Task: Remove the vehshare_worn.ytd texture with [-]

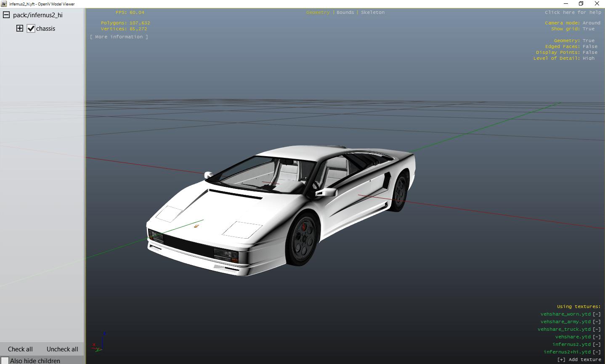Action: coord(597,314)
